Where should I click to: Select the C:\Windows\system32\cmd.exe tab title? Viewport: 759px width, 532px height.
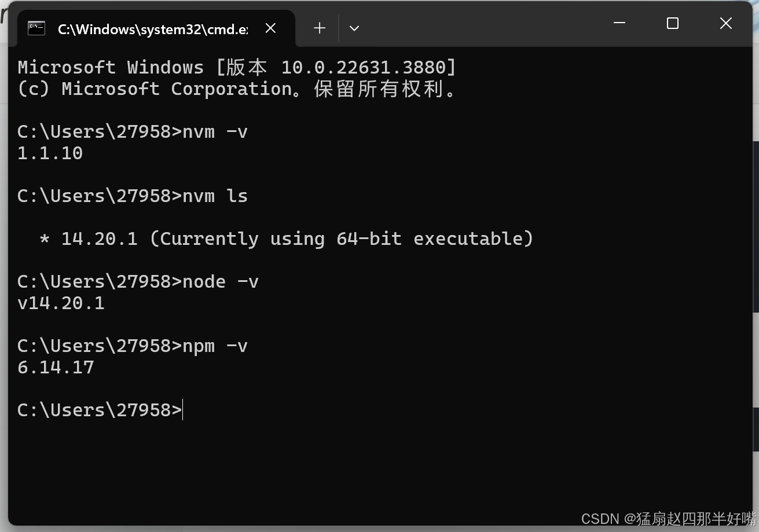pos(153,29)
